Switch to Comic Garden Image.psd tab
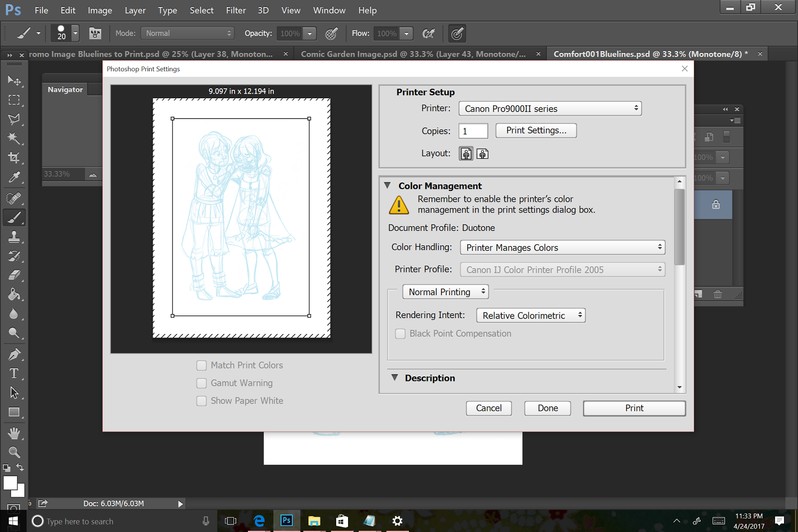Screen dimensions: 798x532 tap(413, 54)
